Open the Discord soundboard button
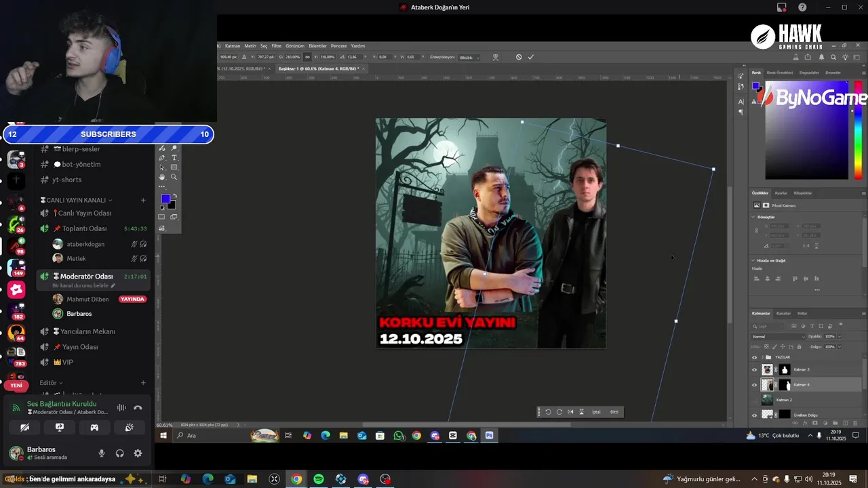868x488 pixels. pos(129,427)
